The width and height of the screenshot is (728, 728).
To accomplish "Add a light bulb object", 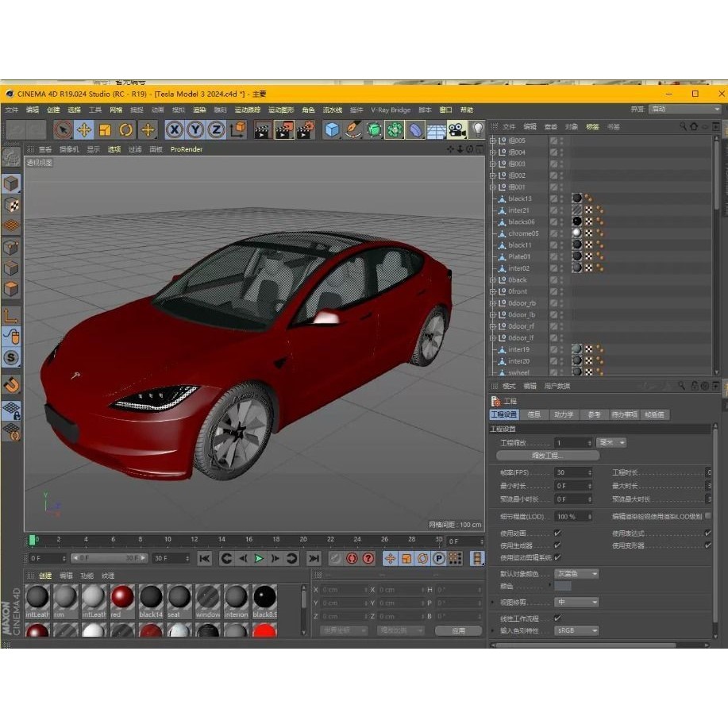I will coord(478,129).
